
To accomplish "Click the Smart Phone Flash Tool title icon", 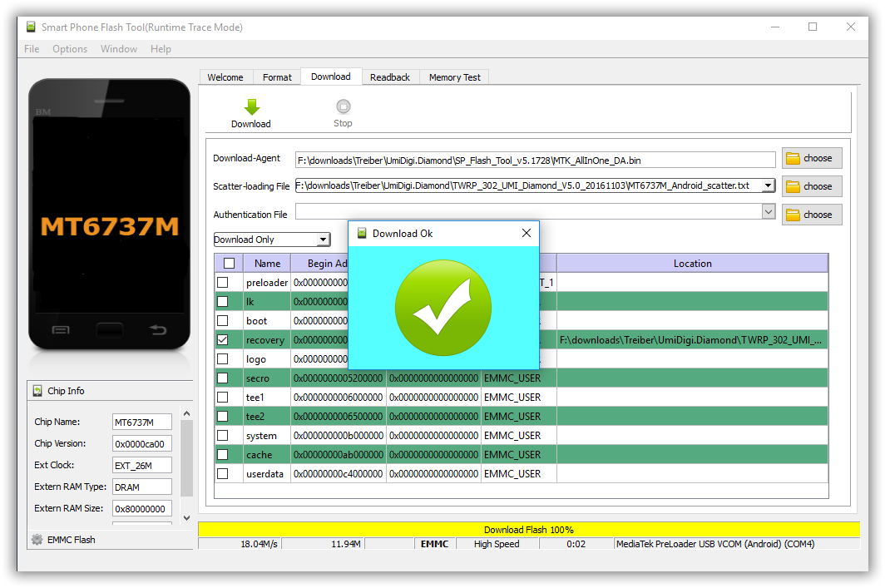I will pos(31,27).
